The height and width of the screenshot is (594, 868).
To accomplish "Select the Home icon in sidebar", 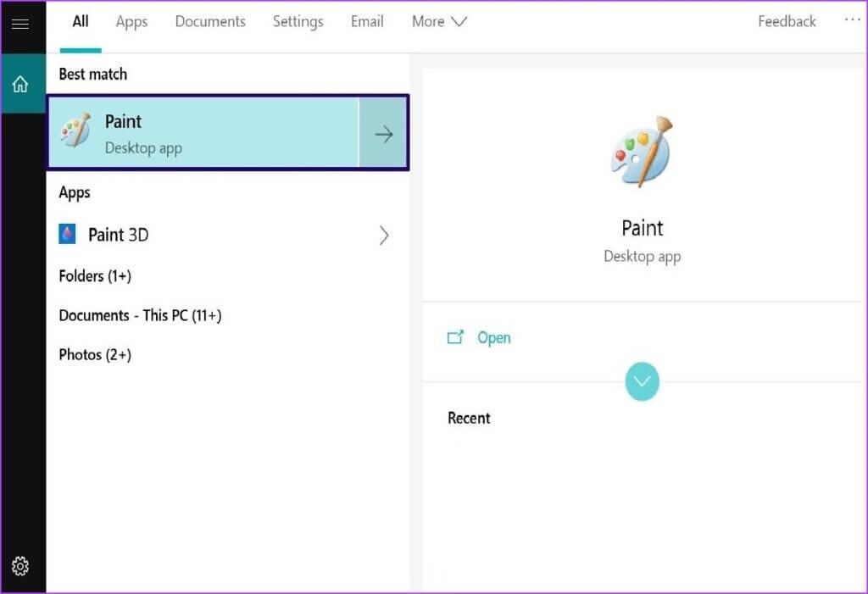I will 20,84.
